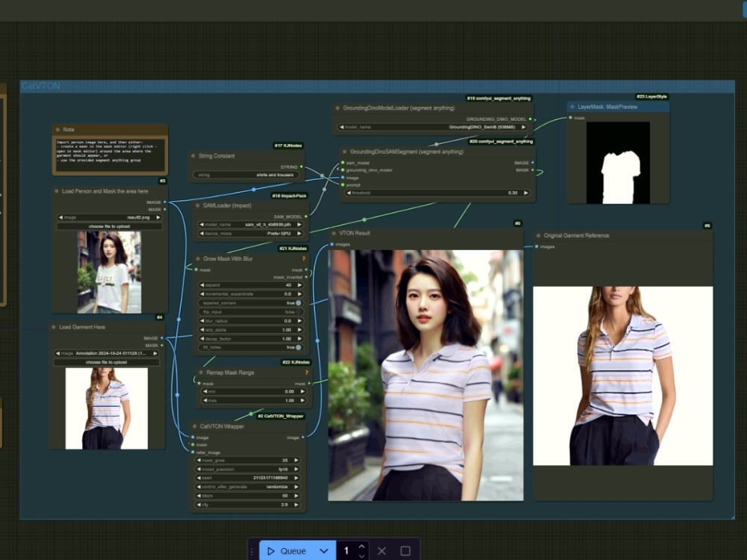Click the #17 KJNodes badge
The image size is (747, 560).
point(288,146)
